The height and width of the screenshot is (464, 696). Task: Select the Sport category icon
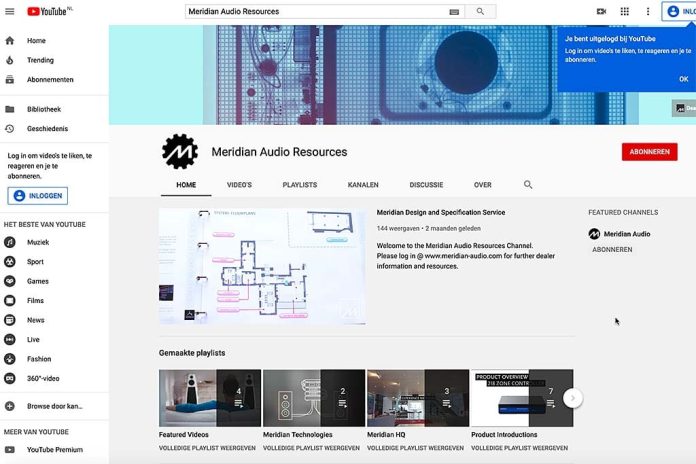9,262
